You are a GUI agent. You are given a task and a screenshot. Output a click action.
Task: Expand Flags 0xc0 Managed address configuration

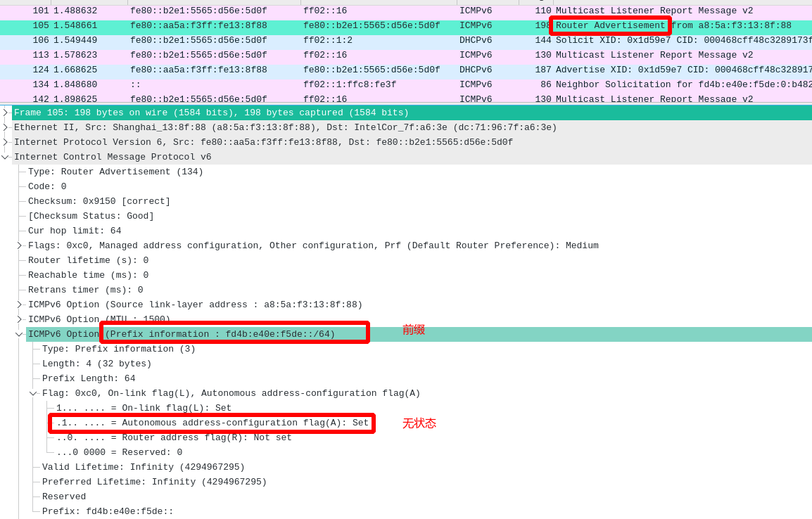point(20,245)
